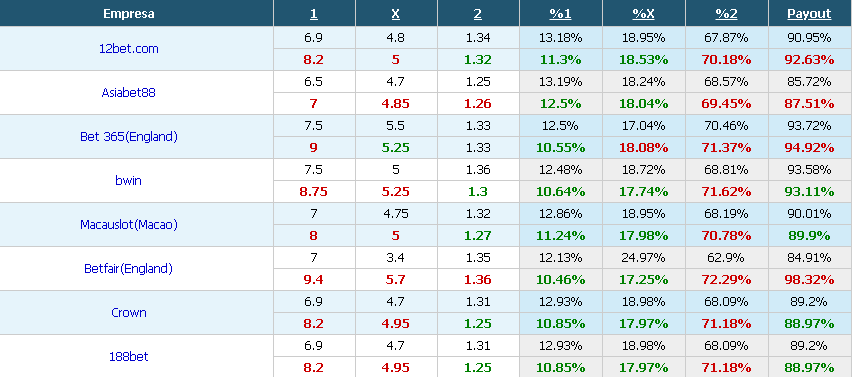
Task: Sort table by the Payout column header
Action: 809,14
